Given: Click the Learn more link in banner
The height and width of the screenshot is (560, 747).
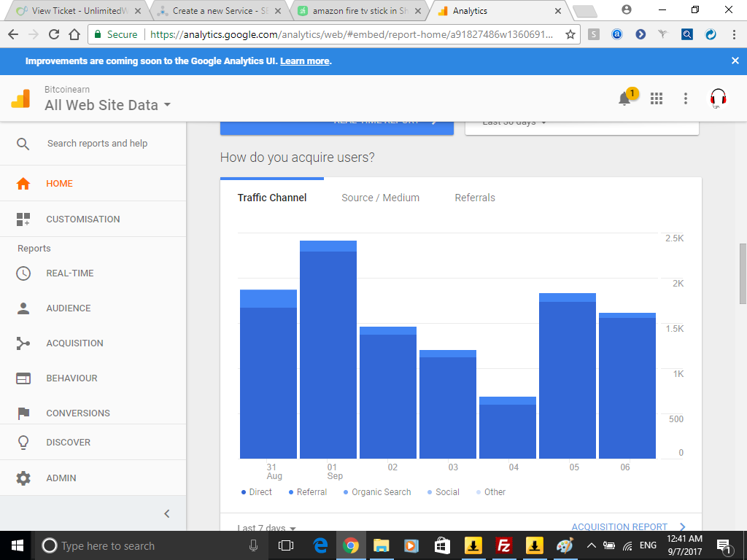Looking at the screenshot, I should [x=304, y=61].
